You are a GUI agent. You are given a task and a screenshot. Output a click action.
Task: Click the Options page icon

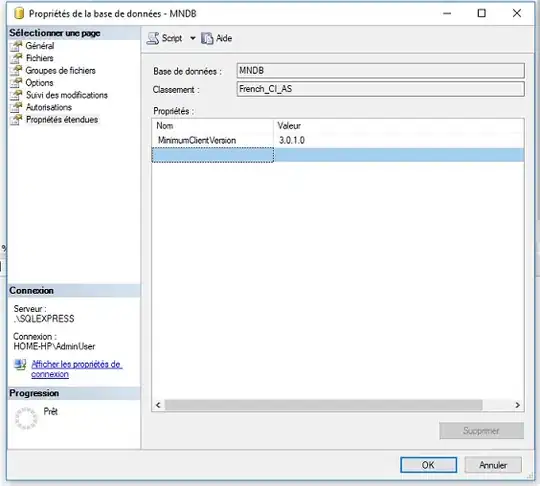coord(16,83)
